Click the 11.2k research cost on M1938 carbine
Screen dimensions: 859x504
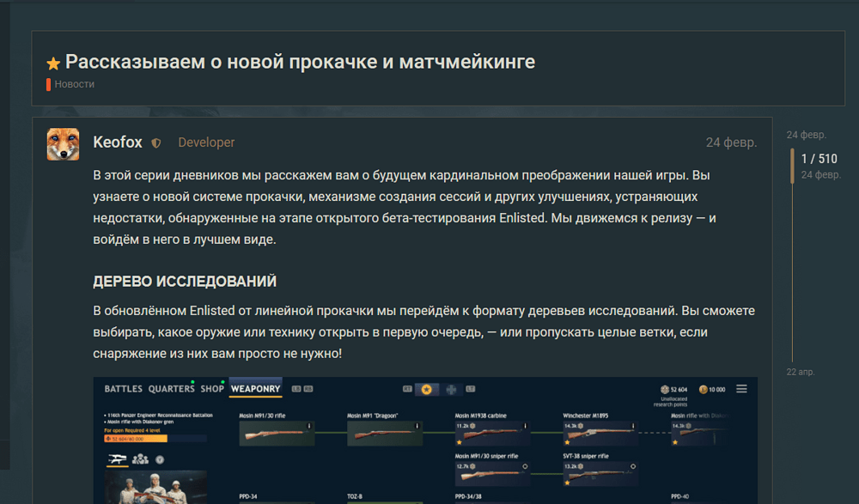pos(466,426)
